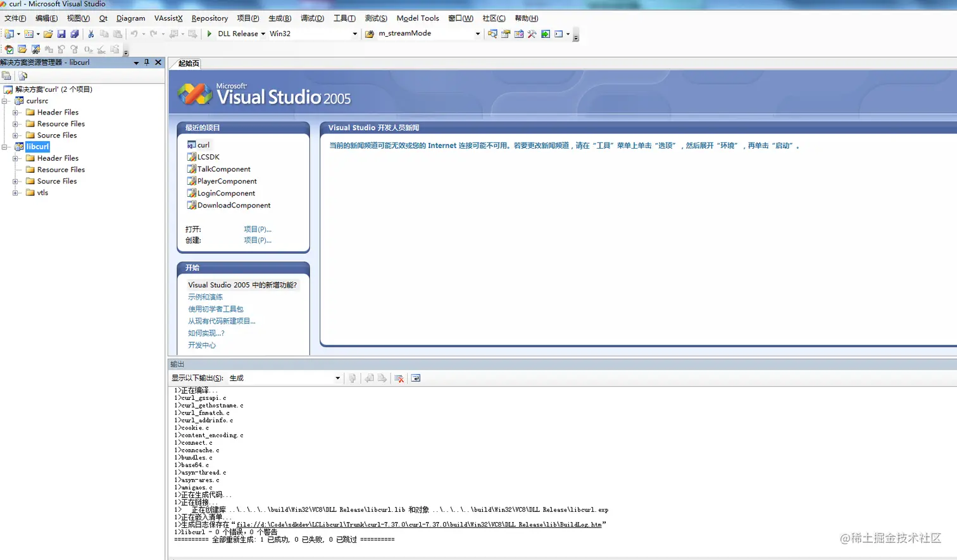
Task: Click the Redo arrow icon
Action: (154, 34)
